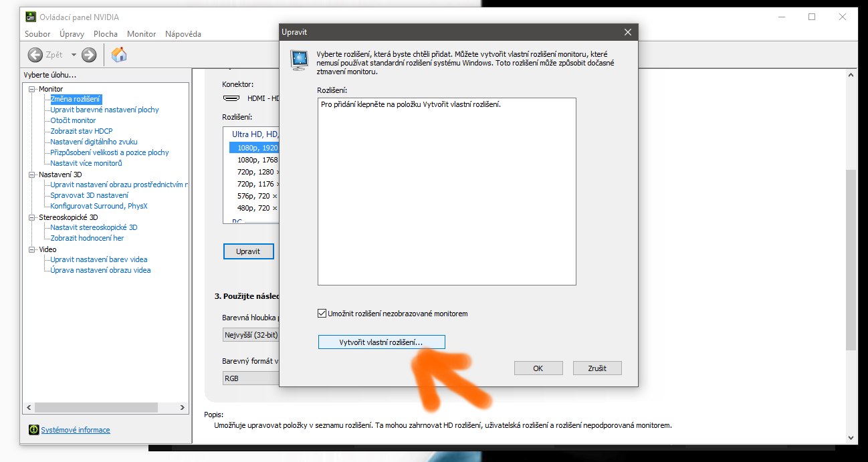
Task: Select Konfigurovat Surround, PhysX
Action: [x=99, y=206]
